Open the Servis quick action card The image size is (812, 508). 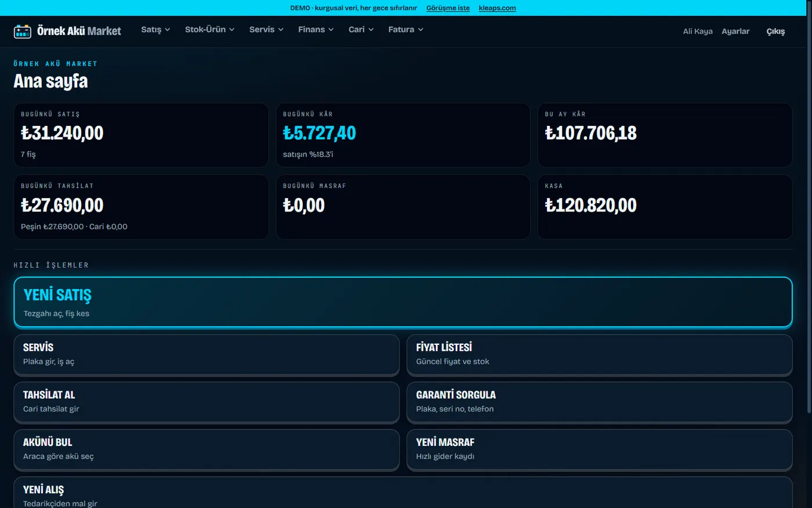(206, 354)
